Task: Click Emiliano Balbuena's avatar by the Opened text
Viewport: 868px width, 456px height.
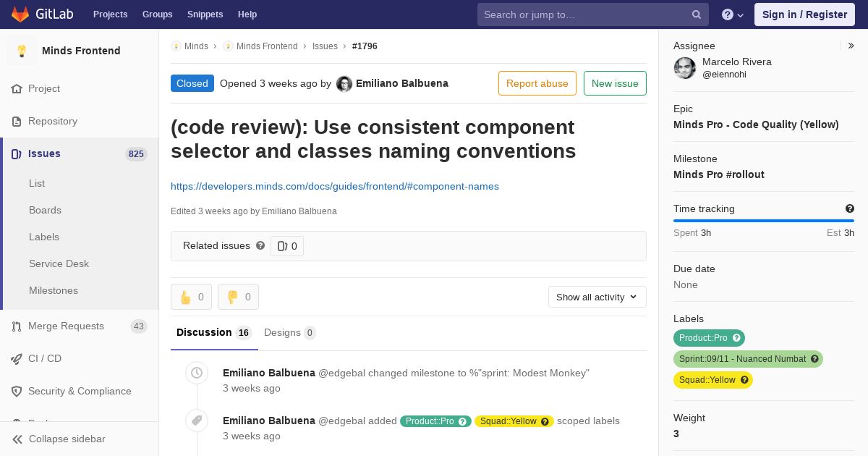Action: click(344, 84)
